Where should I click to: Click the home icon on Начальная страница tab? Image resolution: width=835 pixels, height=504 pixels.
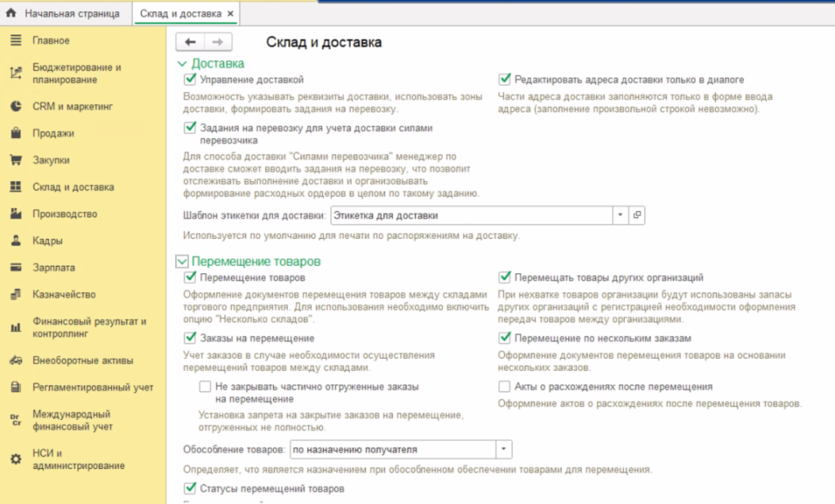(11, 14)
